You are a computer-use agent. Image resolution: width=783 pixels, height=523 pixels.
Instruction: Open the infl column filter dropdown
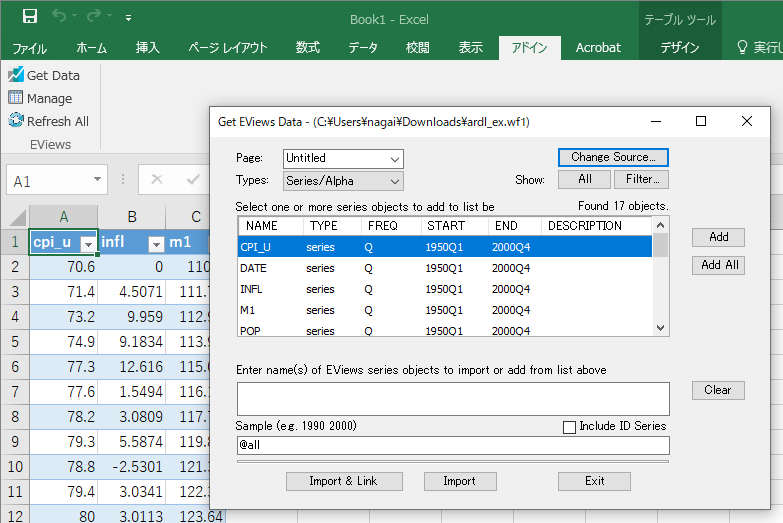point(156,244)
